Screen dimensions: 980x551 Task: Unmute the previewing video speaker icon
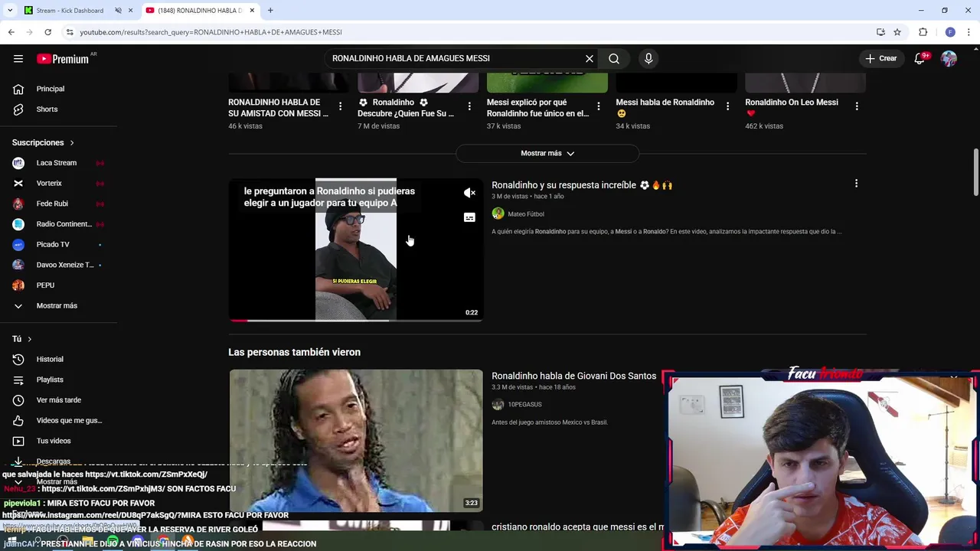point(469,193)
